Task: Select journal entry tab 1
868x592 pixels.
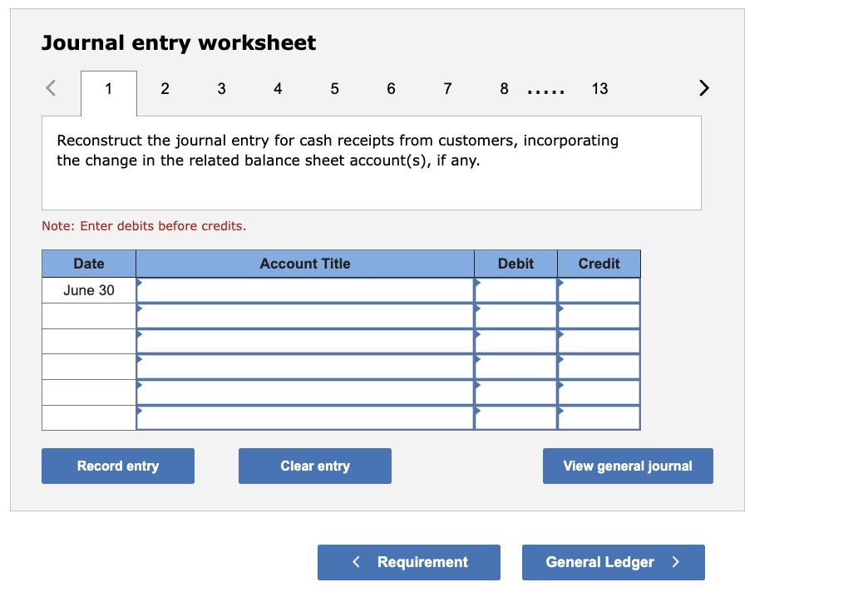Action: [108, 89]
